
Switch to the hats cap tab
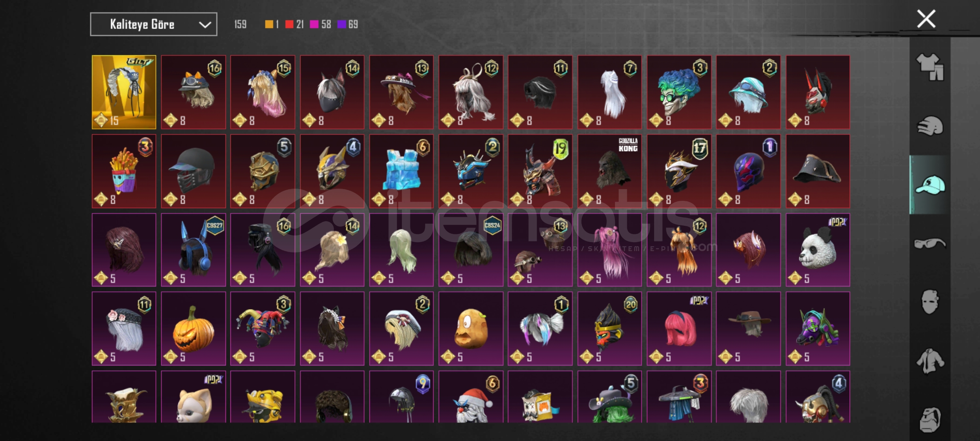click(x=930, y=185)
